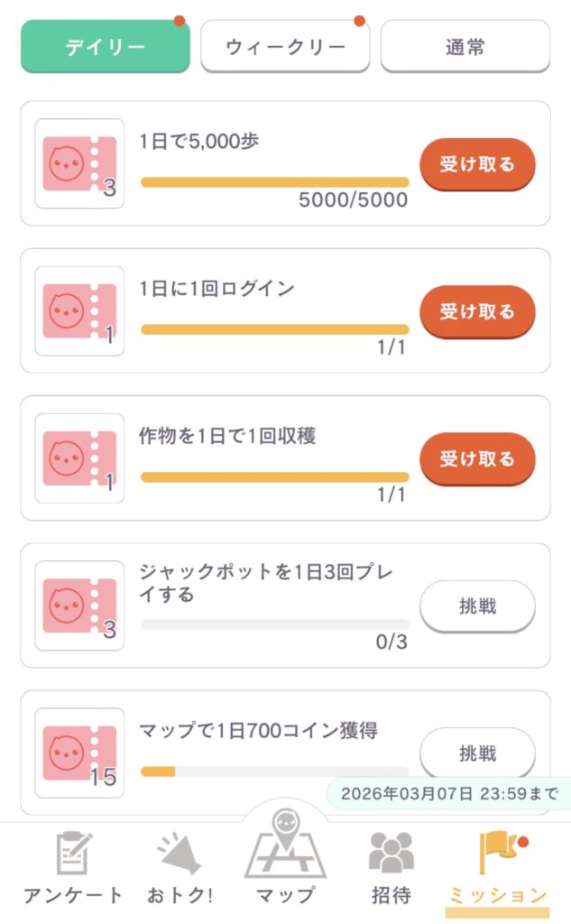Viewport: 571px width, 924px height.
Task: Click the 5000/5000 step progress bar
Action: (x=274, y=182)
